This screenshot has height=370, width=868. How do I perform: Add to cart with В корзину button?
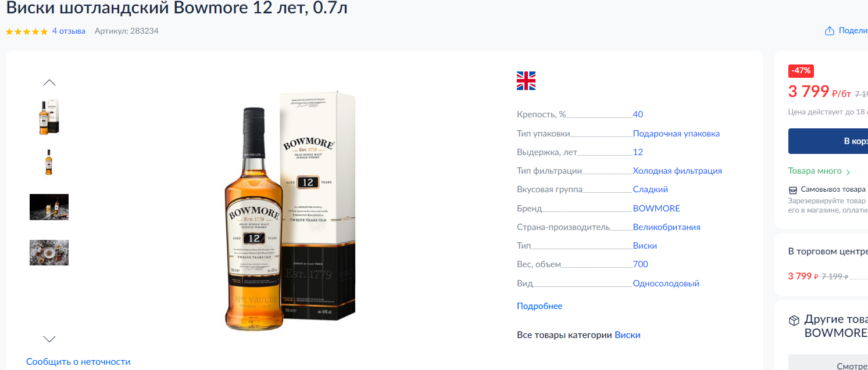828,141
